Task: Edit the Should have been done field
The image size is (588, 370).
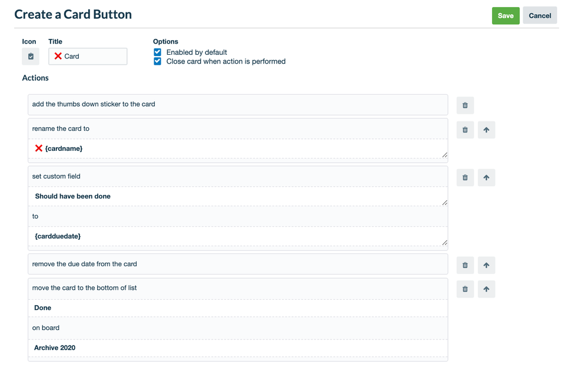Action: (235, 196)
